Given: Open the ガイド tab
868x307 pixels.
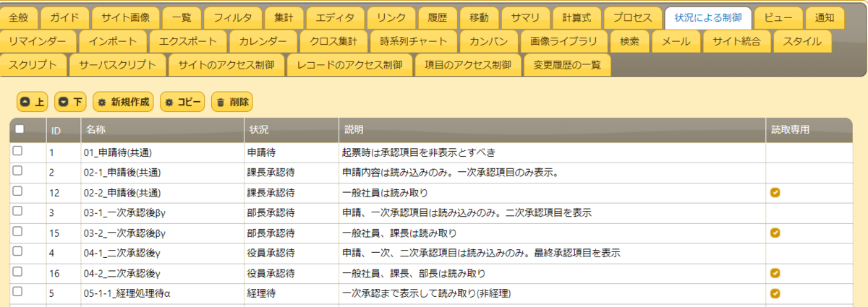Looking at the screenshot, I should tap(65, 17).
